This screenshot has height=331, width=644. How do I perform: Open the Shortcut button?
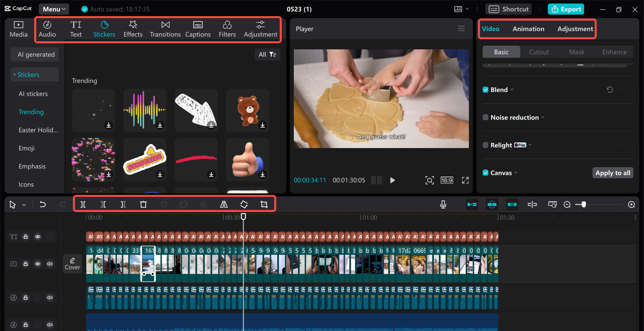click(x=508, y=9)
